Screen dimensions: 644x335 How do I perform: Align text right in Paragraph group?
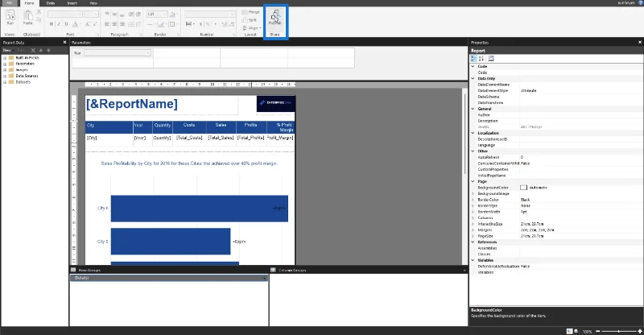(x=122, y=24)
